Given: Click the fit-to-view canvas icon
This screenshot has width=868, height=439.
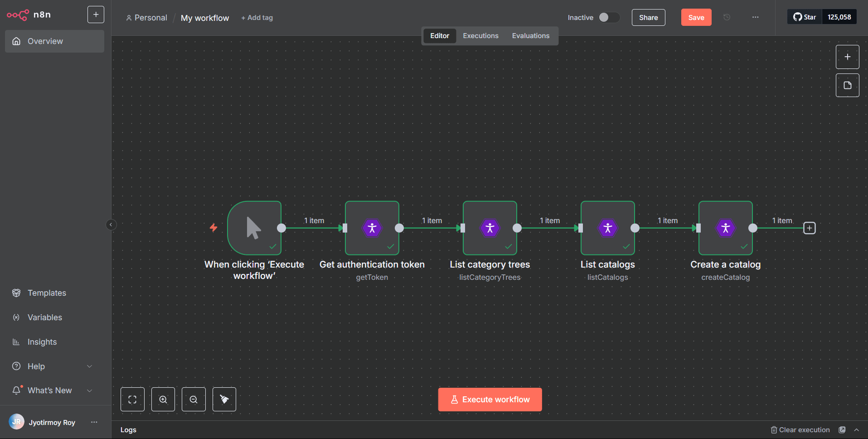Looking at the screenshot, I should (132, 399).
